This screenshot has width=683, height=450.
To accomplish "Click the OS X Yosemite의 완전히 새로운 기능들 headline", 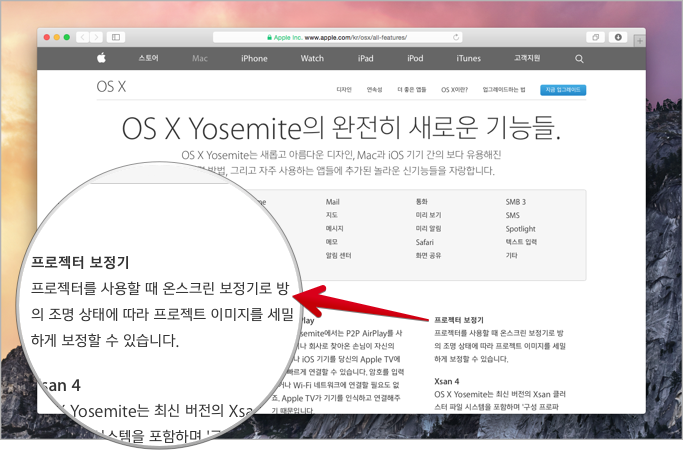I will click(x=341, y=128).
